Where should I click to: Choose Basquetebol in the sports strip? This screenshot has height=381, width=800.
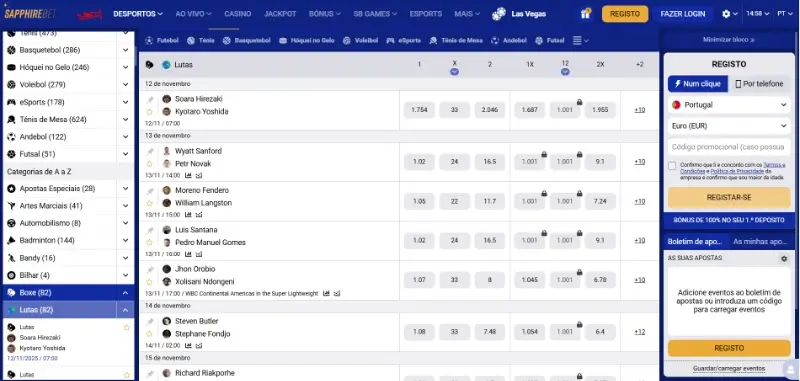click(246, 40)
